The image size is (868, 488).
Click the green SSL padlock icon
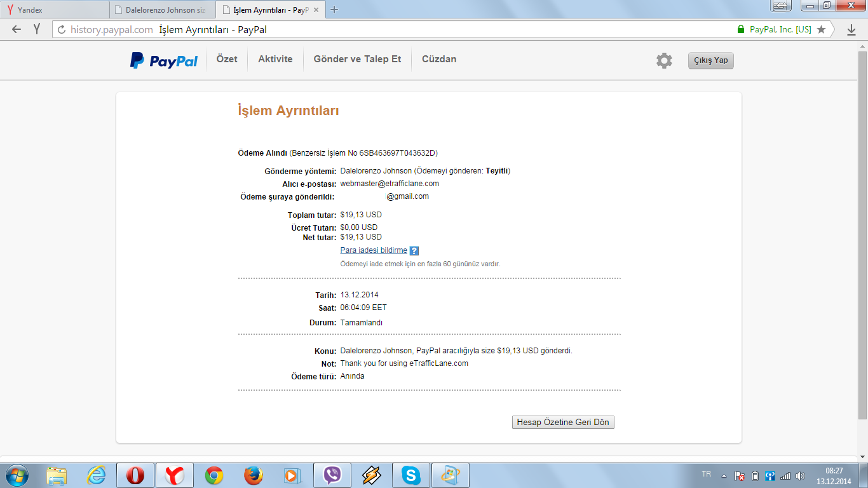(x=740, y=29)
